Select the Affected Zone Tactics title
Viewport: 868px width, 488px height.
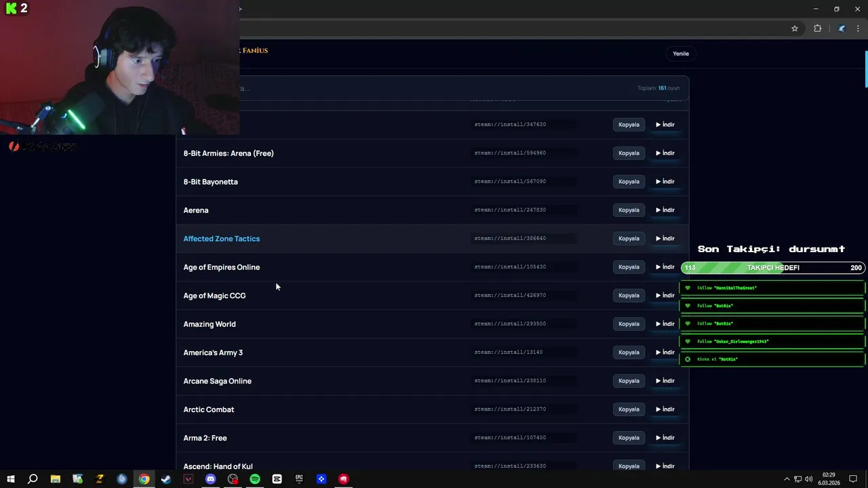pyautogui.click(x=221, y=239)
